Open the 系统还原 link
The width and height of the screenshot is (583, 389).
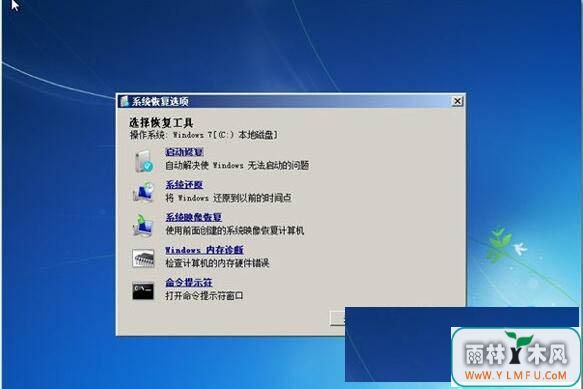184,184
